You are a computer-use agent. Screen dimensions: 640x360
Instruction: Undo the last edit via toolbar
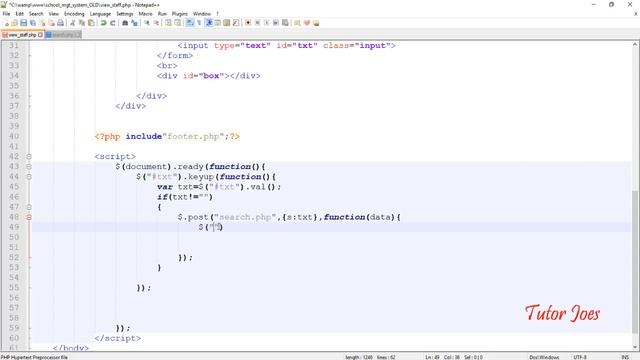pyautogui.click(x=103, y=23)
